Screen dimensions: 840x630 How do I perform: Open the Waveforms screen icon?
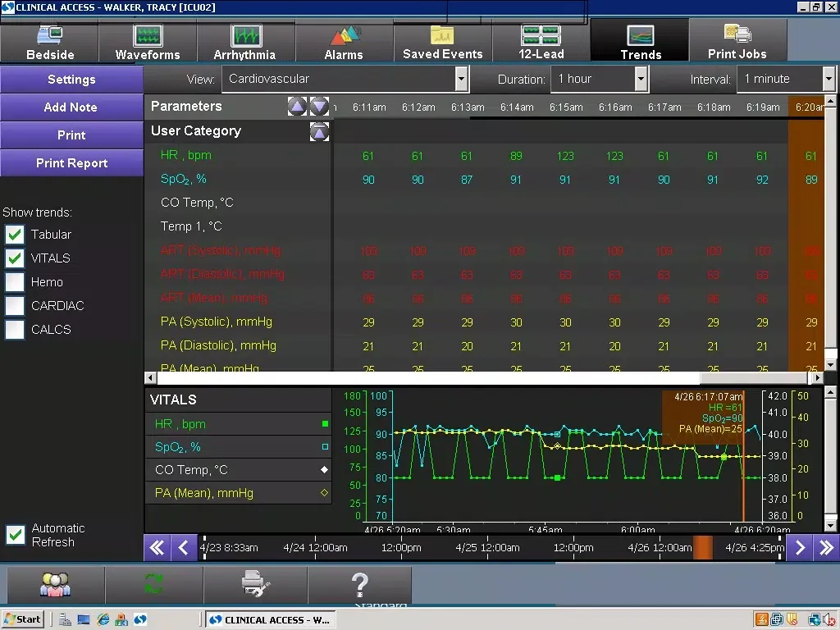148,35
